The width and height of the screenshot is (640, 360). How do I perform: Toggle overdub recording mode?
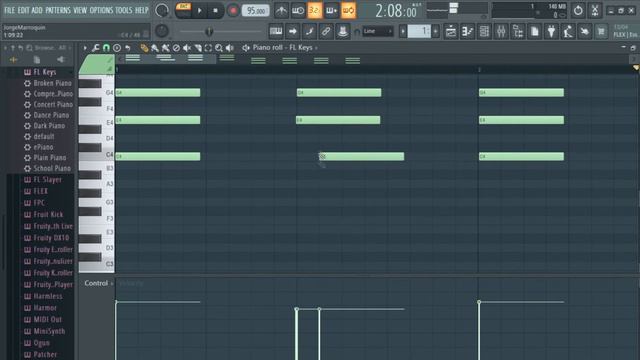pyautogui.click(x=331, y=11)
